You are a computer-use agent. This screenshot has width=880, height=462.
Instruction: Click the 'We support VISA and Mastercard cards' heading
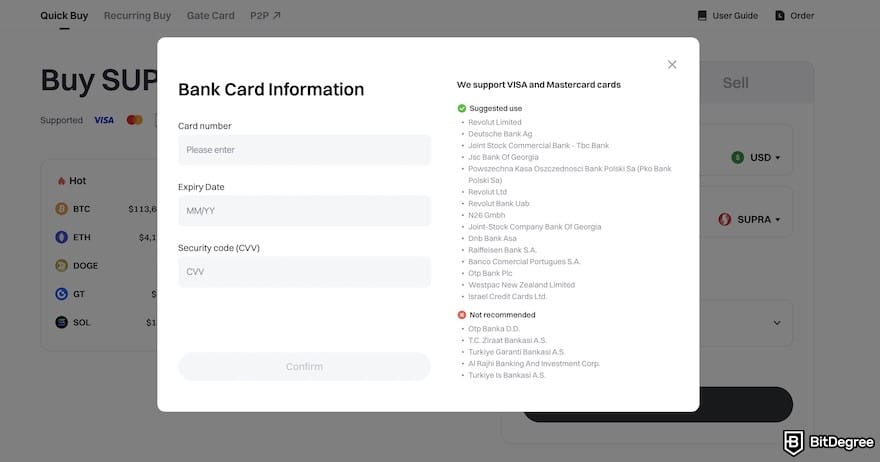(539, 85)
